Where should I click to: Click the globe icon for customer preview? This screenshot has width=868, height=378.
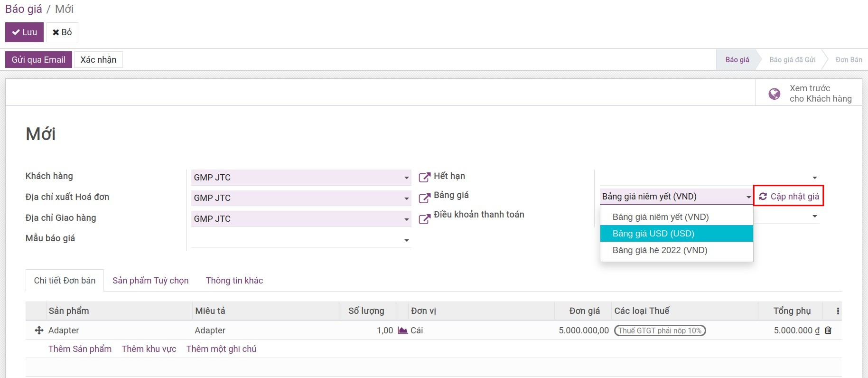pos(774,94)
